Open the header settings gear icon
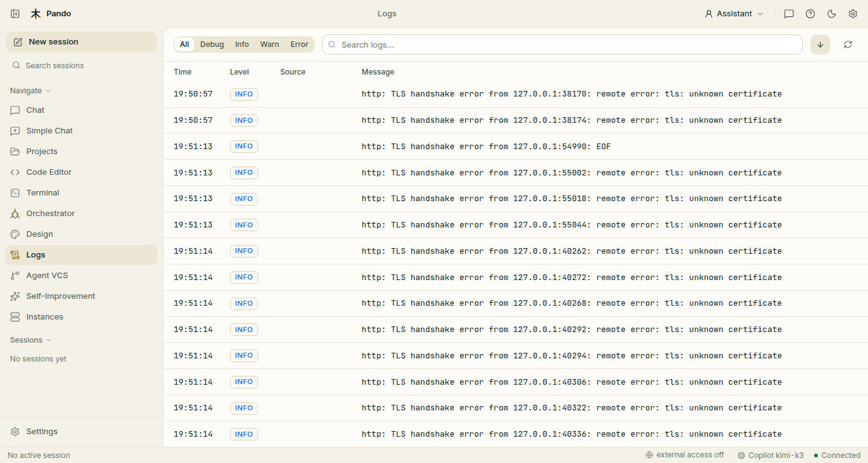The image size is (868, 463). 853,14
